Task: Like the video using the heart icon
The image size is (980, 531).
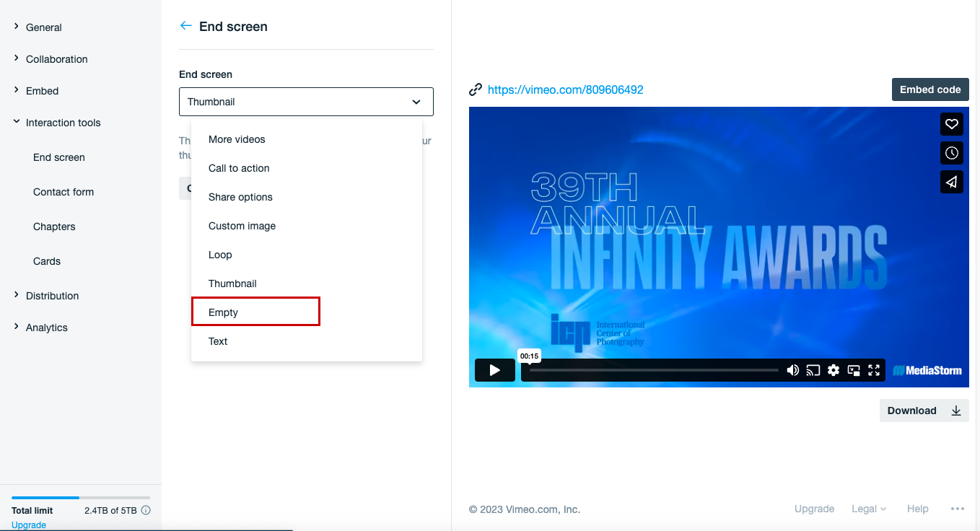Action: (951, 123)
